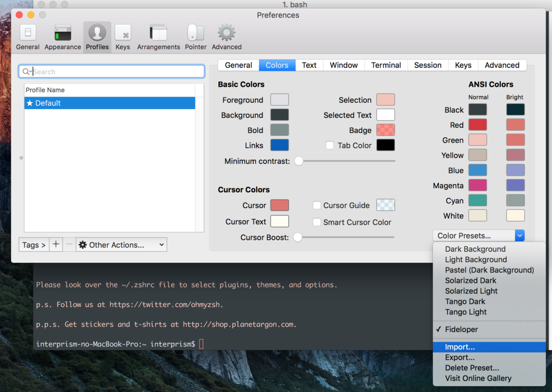The width and height of the screenshot is (552, 392).
Task: Choose the Solarized Dark preset
Action: click(x=489, y=281)
